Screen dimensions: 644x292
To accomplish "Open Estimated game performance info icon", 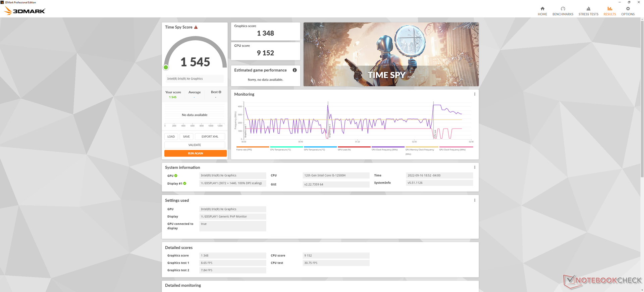I will point(294,70).
